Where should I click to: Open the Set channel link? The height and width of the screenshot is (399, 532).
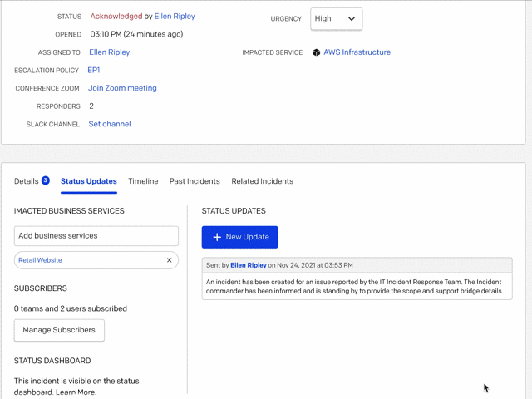(110, 124)
